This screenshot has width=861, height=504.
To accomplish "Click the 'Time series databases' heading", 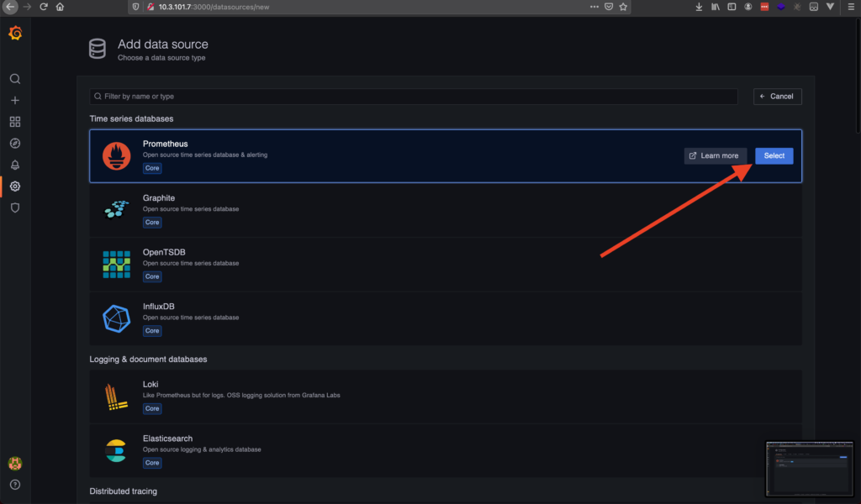I will point(131,119).
